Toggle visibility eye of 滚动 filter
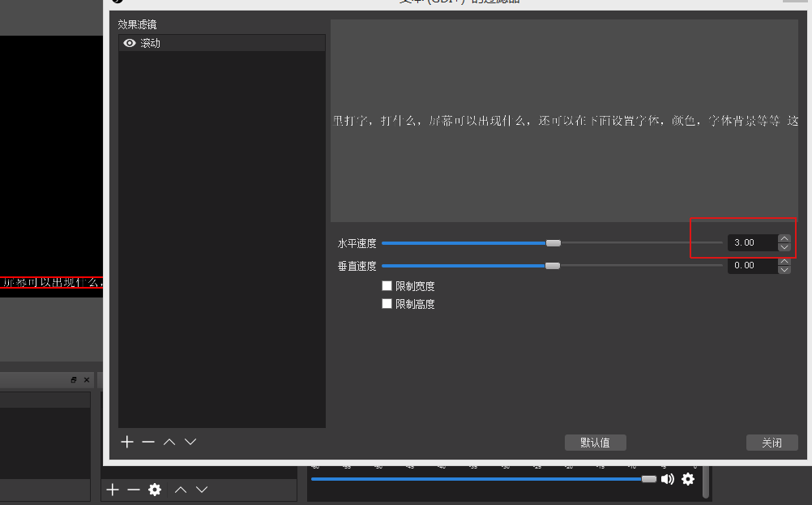Image resolution: width=812 pixels, height=505 pixels. tap(130, 43)
